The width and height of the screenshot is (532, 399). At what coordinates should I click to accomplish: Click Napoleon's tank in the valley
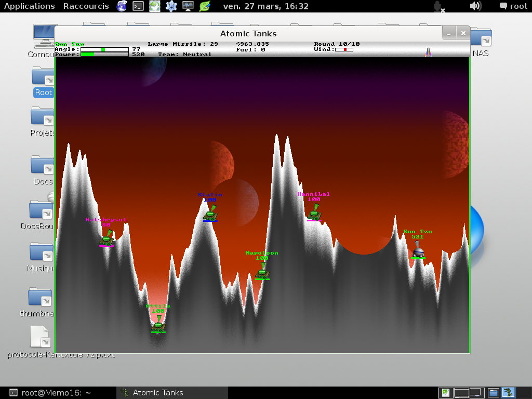(262, 271)
